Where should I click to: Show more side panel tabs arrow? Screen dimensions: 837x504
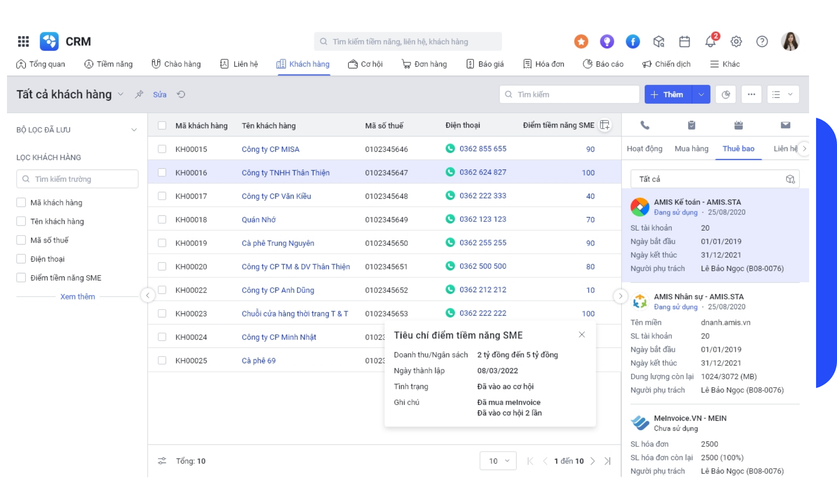804,149
